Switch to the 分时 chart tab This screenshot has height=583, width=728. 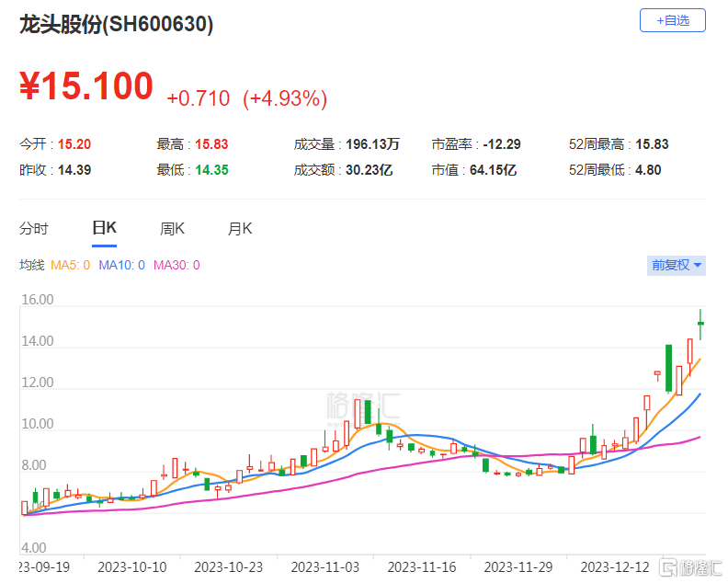(34, 229)
